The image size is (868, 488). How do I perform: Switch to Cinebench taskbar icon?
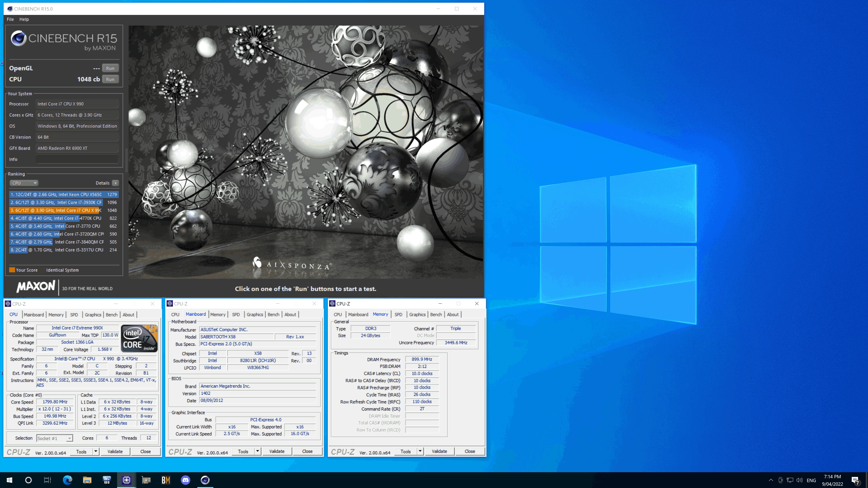[x=205, y=480]
